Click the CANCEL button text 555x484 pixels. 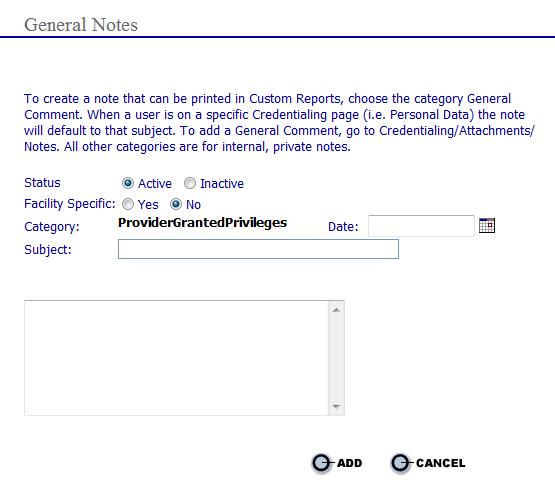coord(441,463)
